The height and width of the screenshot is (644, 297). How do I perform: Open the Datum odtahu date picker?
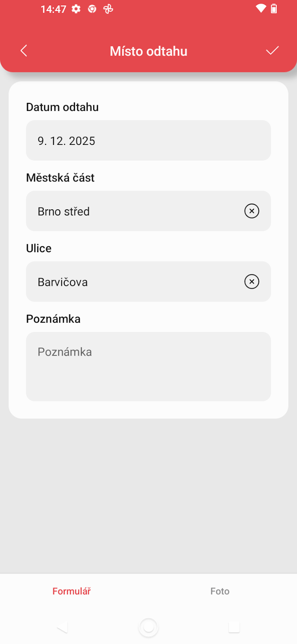click(x=148, y=141)
